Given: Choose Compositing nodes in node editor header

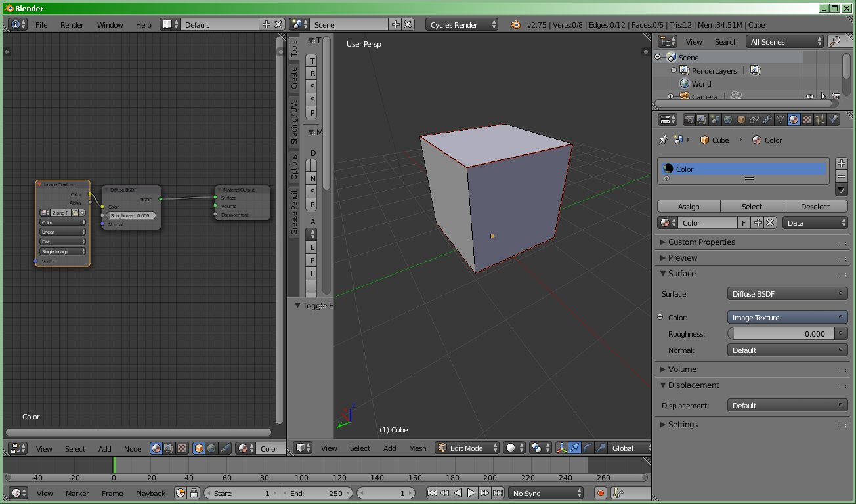Looking at the screenshot, I should 169,448.
